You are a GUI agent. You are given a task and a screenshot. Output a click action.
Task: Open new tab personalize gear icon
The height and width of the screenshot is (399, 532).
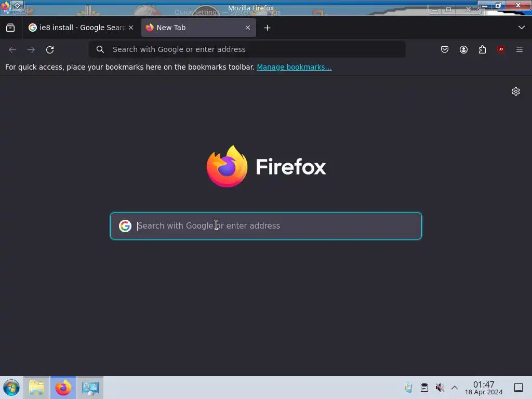tap(516, 91)
